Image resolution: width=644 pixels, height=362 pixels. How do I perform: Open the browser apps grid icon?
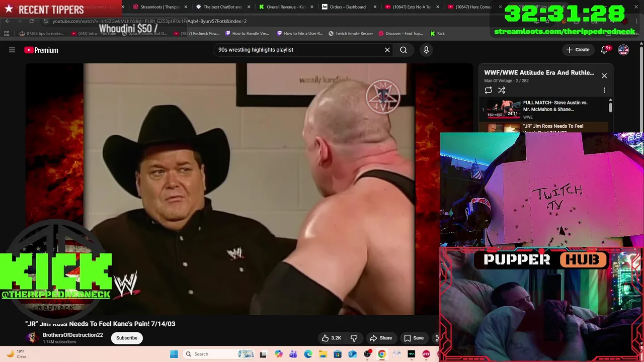point(7,33)
